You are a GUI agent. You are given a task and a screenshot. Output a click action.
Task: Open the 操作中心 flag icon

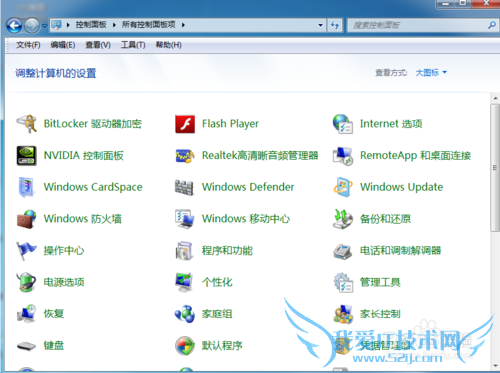[x=26, y=251]
